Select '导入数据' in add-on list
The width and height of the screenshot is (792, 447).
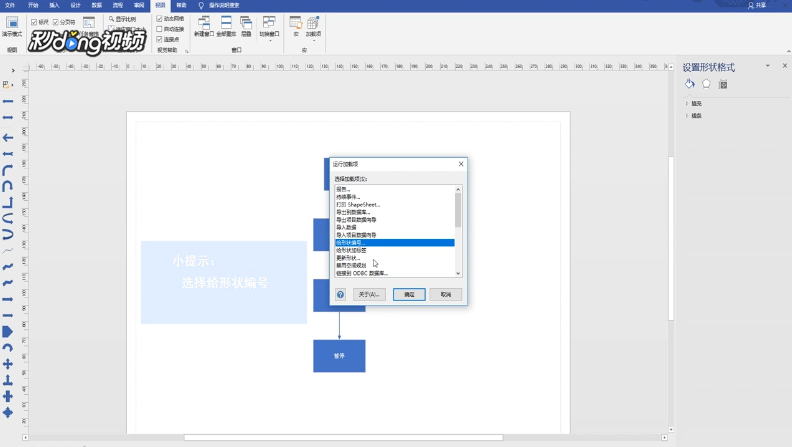click(x=346, y=227)
